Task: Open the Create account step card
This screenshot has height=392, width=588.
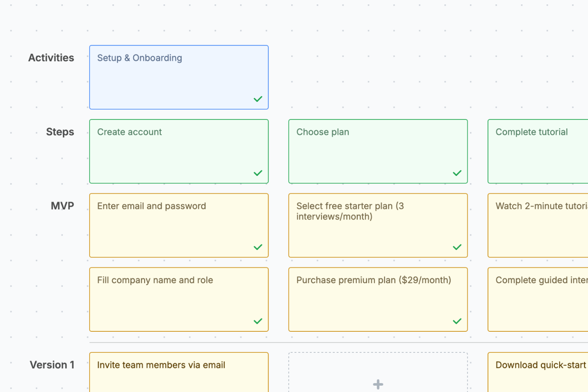Action: click(x=179, y=151)
